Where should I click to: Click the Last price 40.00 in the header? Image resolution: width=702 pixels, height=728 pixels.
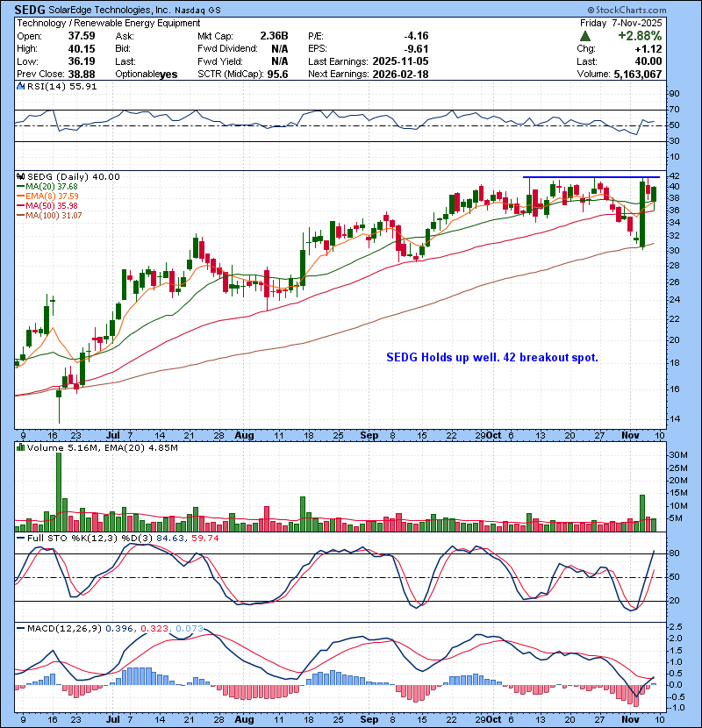tap(648, 61)
